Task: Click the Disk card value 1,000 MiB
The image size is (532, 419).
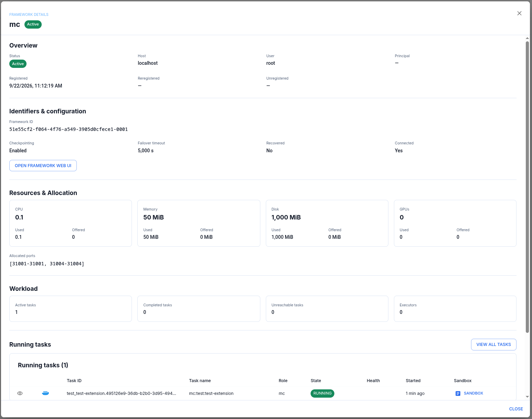Action: click(286, 217)
